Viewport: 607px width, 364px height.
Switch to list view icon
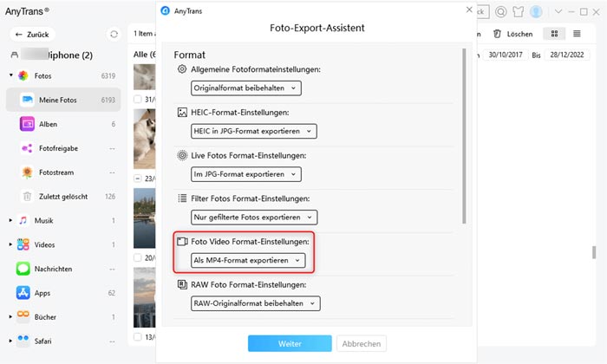(x=577, y=34)
